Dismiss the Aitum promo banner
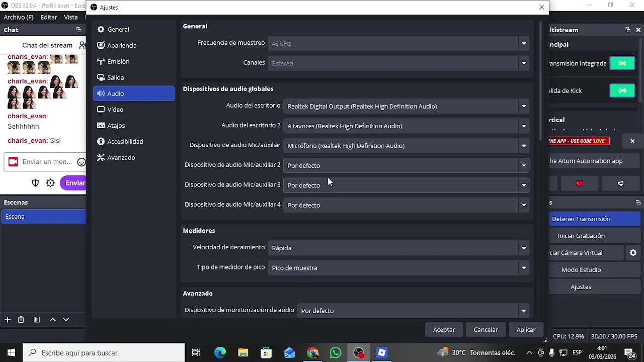This screenshot has height=362, width=644. 632,141
